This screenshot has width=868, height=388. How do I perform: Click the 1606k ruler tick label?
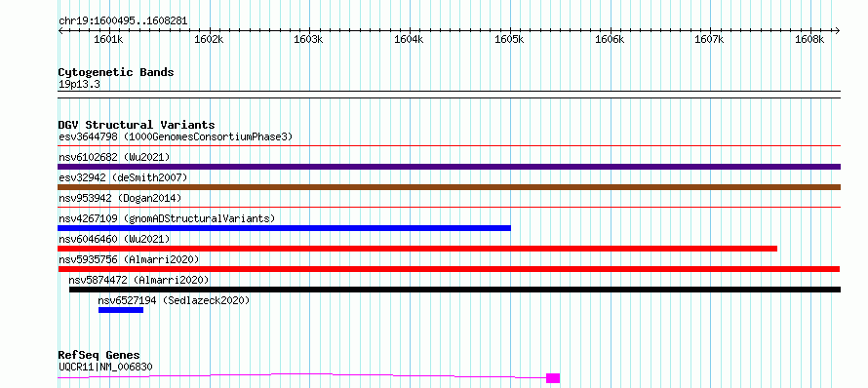tap(610, 40)
